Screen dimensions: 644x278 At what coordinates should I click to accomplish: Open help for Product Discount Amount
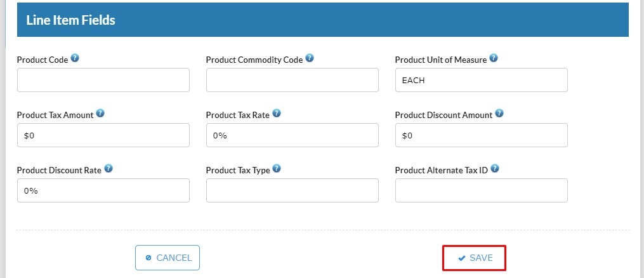499,114
